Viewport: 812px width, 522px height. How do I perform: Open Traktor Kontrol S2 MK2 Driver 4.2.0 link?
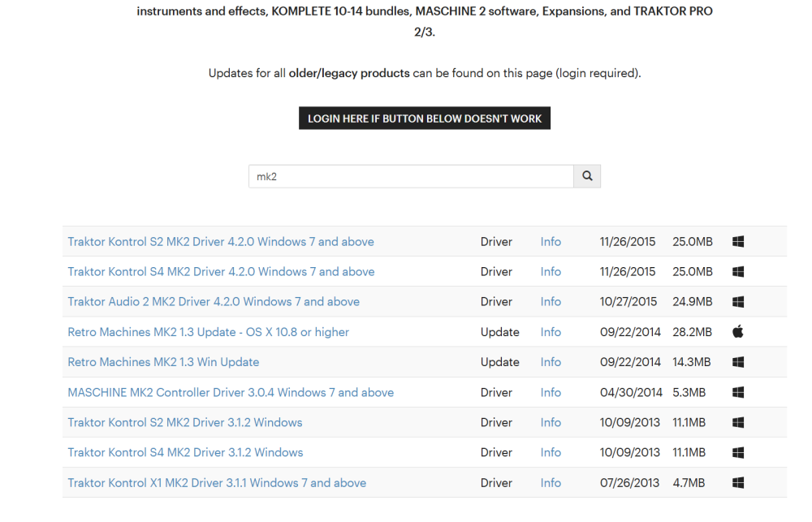[x=221, y=241]
